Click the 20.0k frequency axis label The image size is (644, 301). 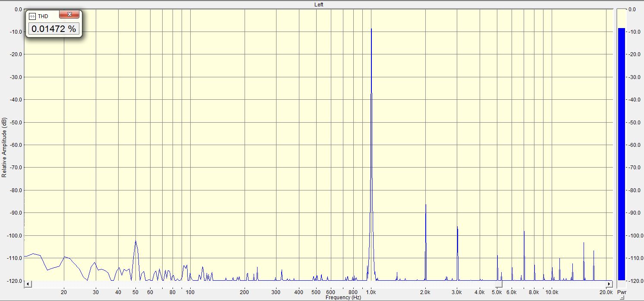click(606, 292)
